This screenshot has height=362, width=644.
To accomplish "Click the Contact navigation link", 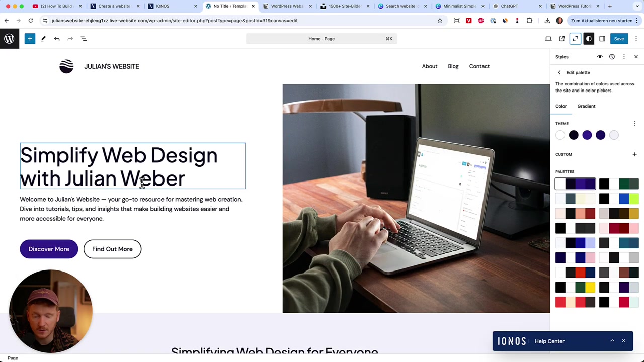I will [479, 66].
